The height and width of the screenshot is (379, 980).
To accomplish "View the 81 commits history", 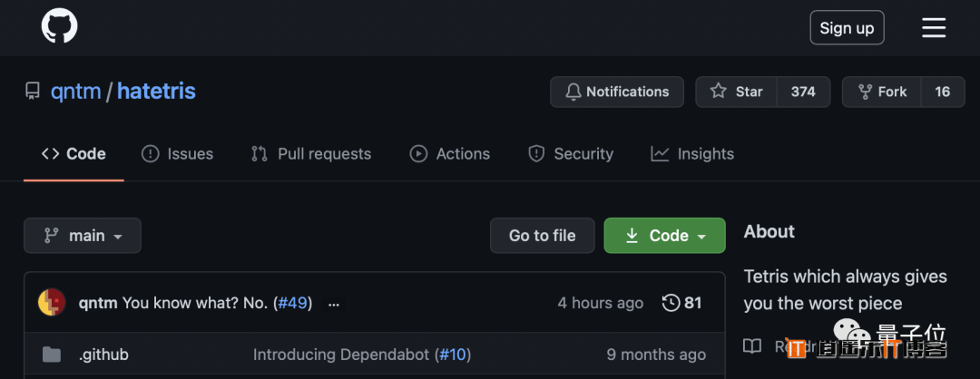I will (681, 304).
